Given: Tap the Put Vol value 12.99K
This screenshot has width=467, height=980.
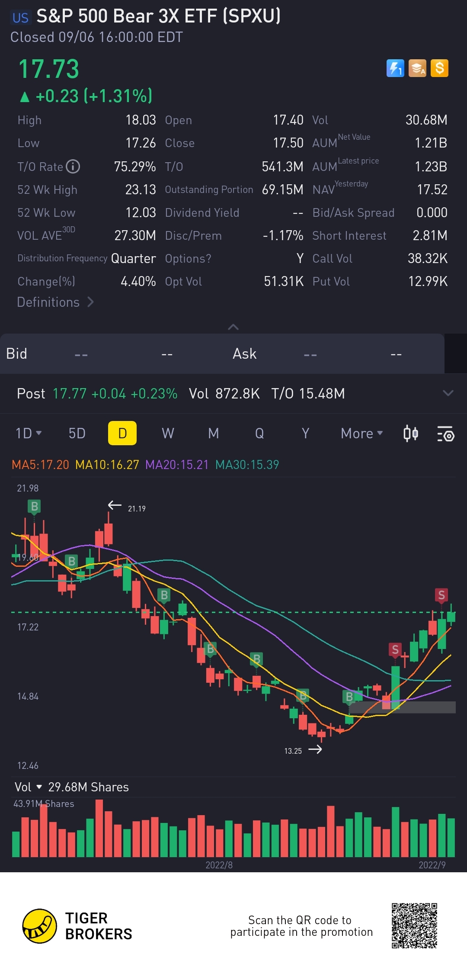Looking at the screenshot, I should click(428, 281).
